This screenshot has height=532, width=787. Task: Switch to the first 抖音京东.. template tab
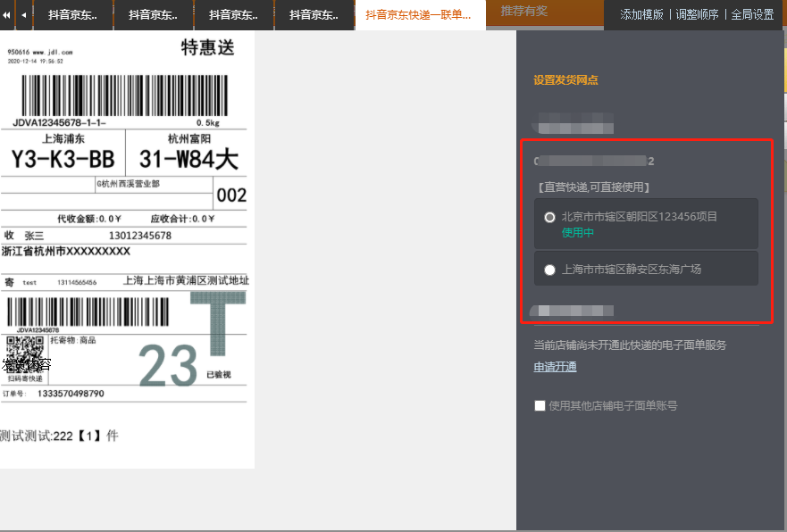point(73,15)
